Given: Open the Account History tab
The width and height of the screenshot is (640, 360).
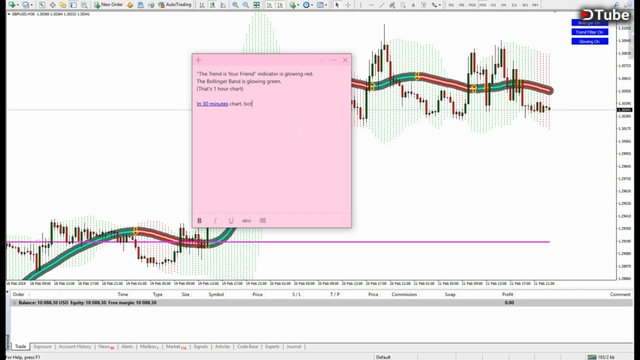Looking at the screenshot, I should point(75,347).
